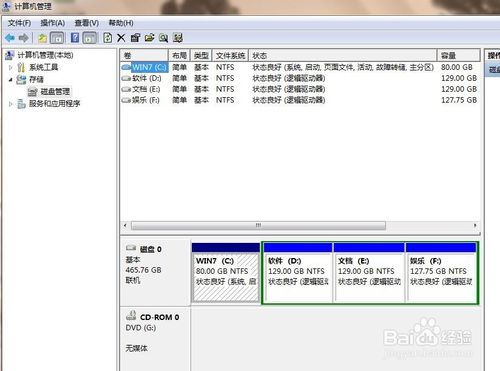Screen dimensions: 500x371
Task: Sort by the 类型 column header
Action: (x=201, y=55)
